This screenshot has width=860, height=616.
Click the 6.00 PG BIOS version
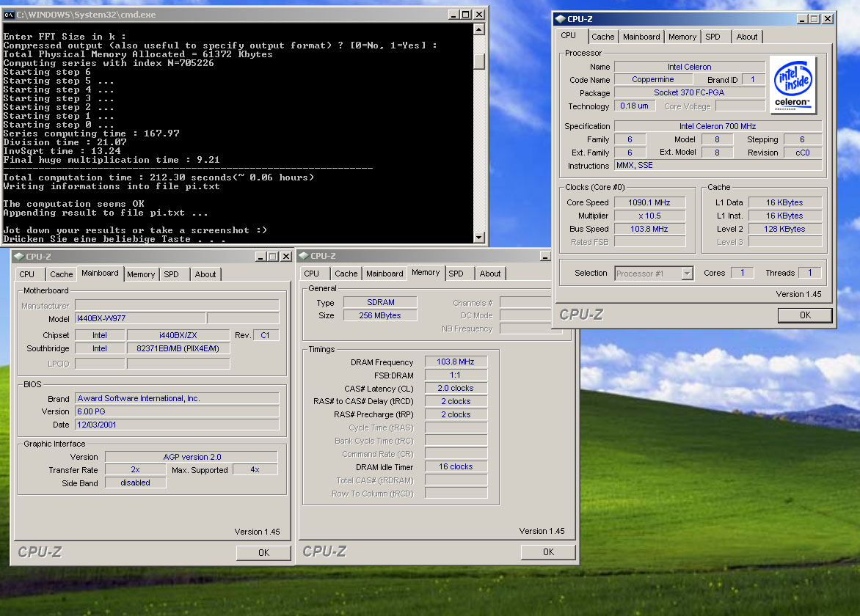tap(177, 411)
